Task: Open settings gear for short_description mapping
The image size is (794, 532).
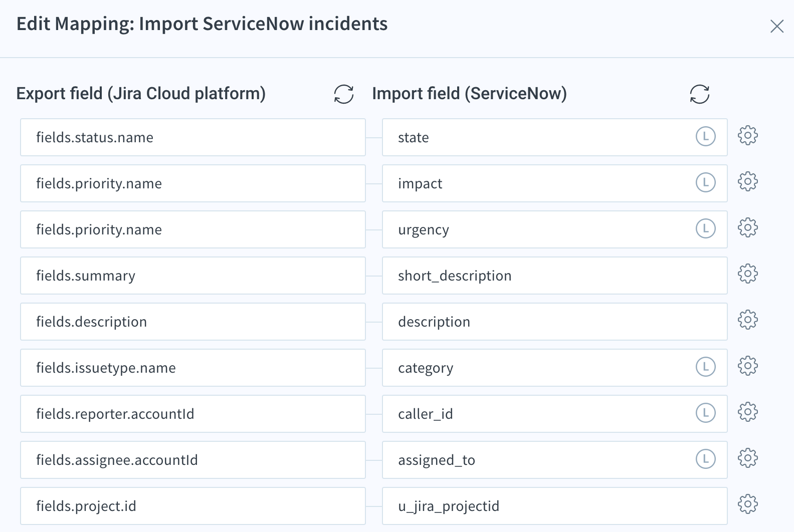Action: tap(748, 274)
